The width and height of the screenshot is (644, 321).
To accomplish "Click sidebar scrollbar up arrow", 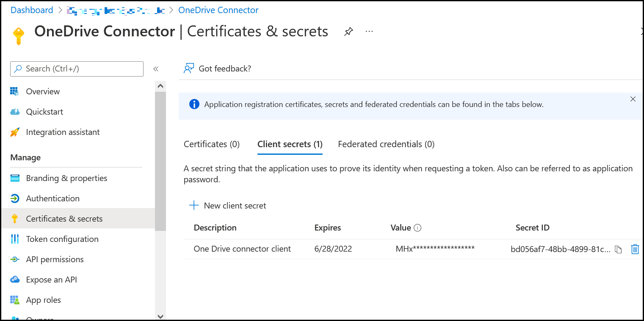I will point(160,86).
